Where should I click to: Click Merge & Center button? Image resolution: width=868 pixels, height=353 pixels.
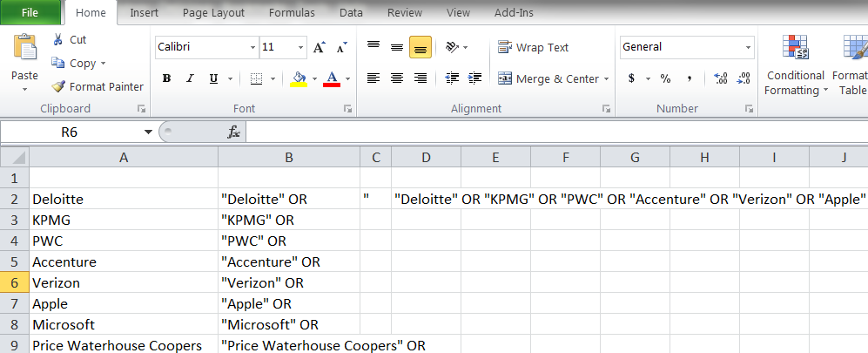[x=548, y=78]
